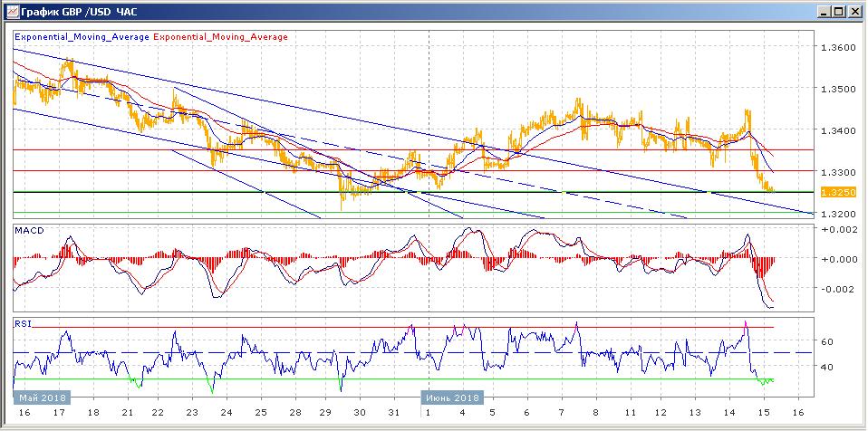Click the Май 2018 month marker

coord(43,397)
